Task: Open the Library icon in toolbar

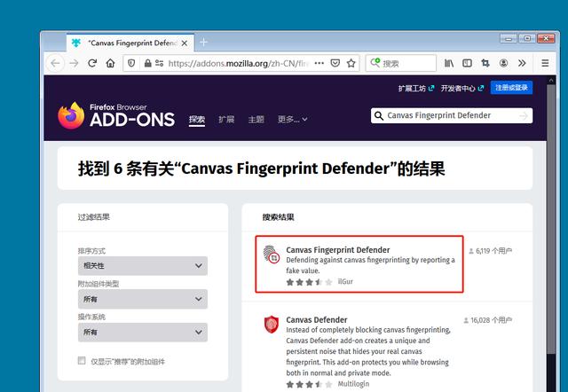Action: pyautogui.click(x=449, y=63)
